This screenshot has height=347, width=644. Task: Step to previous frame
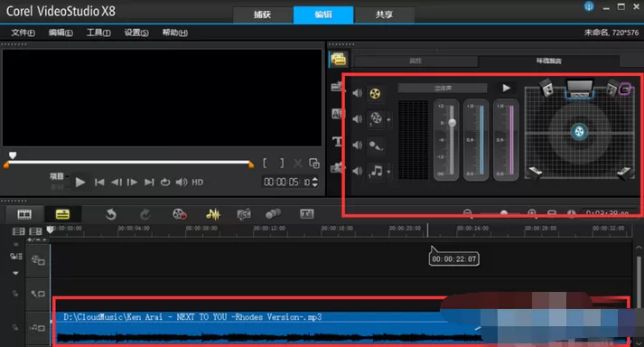[x=117, y=183]
